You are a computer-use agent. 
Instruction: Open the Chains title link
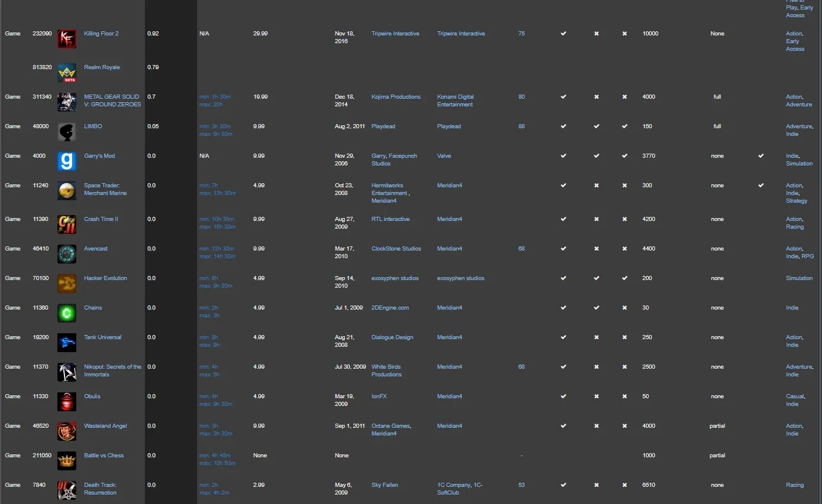93,308
